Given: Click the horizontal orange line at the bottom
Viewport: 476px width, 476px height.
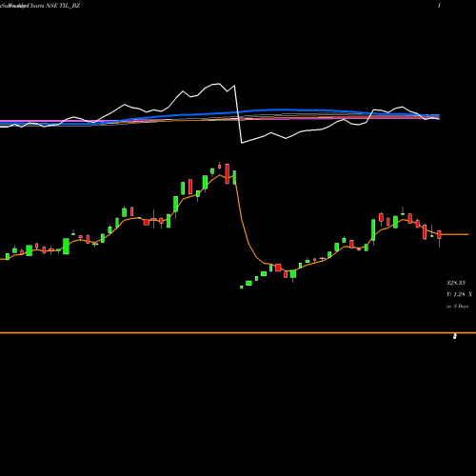Looking at the screenshot, I should pyautogui.click(x=238, y=333).
